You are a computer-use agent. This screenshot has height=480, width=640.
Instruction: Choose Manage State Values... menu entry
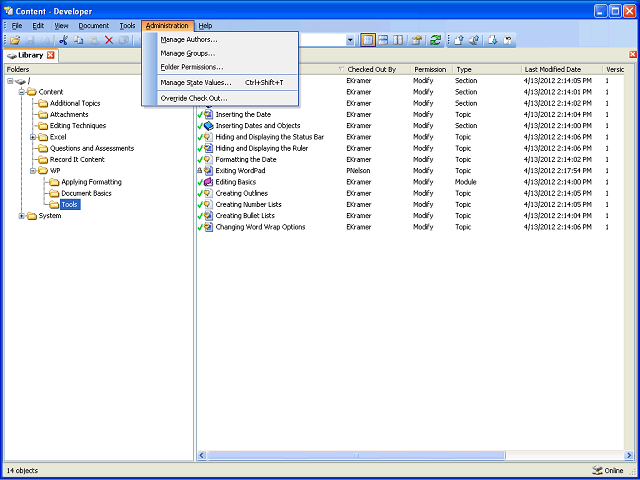point(228,83)
